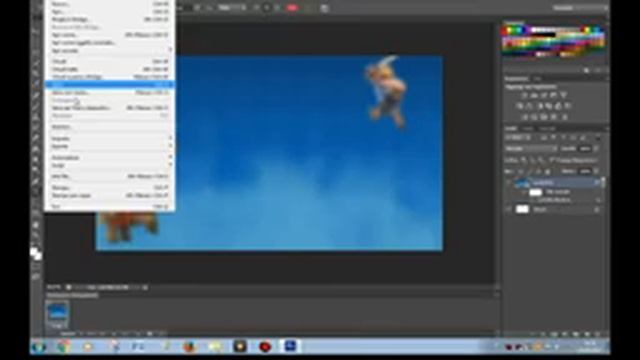Add a Gradient Map adjustment

coord(554,117)
